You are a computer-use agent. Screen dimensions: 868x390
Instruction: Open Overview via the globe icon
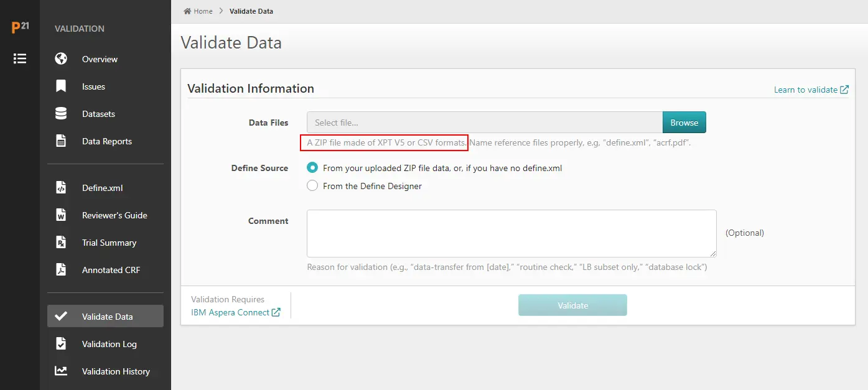click(x=61, y=59)
